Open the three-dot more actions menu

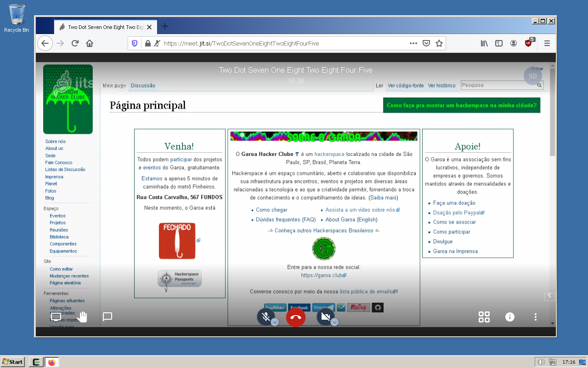point(535,317)
